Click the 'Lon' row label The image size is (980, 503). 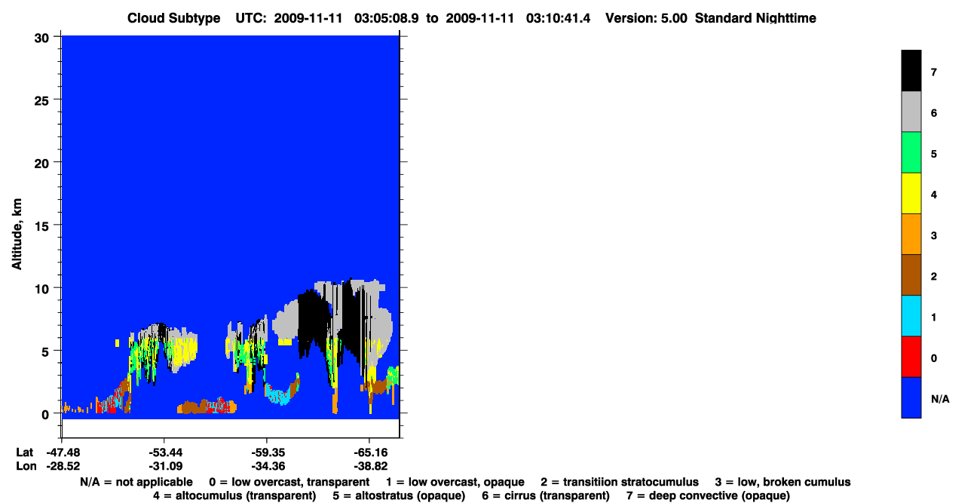coord(26,466)
